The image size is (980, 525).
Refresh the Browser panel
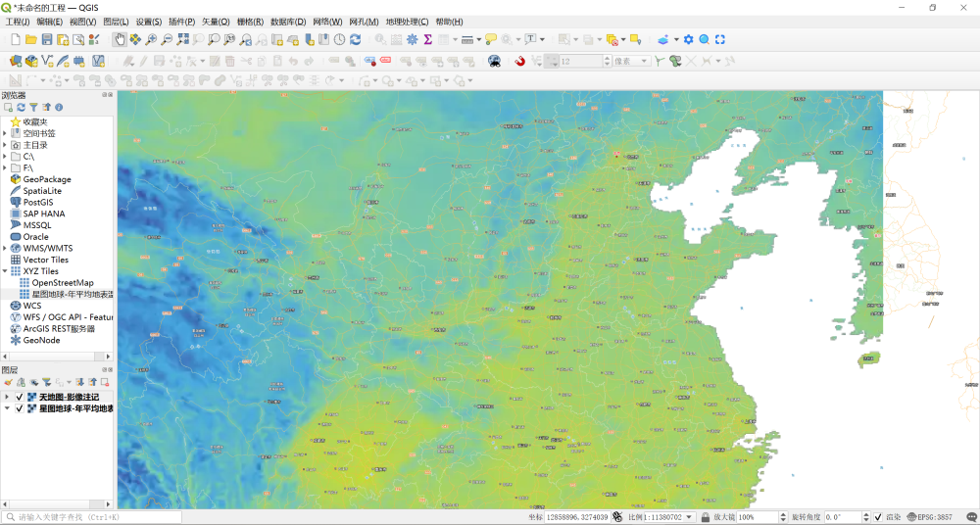(22, 108)
